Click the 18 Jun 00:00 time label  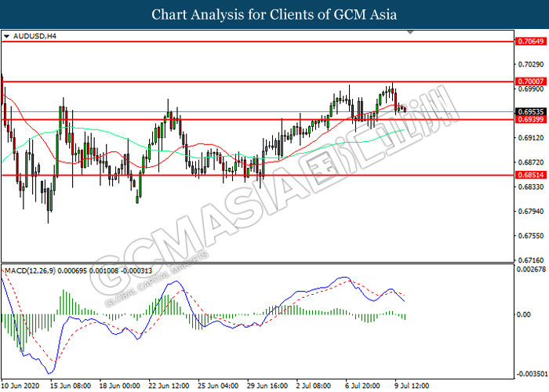[x=120, y=386]
